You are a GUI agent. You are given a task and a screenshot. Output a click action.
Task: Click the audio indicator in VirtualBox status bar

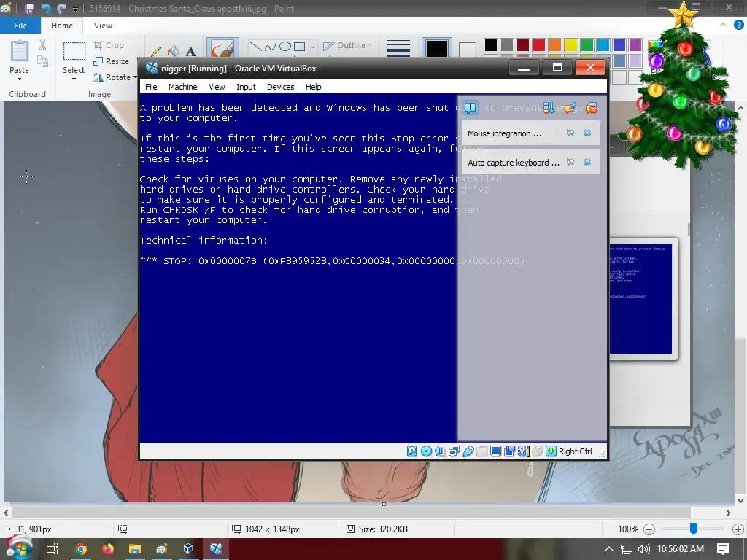tap(440, 451)
